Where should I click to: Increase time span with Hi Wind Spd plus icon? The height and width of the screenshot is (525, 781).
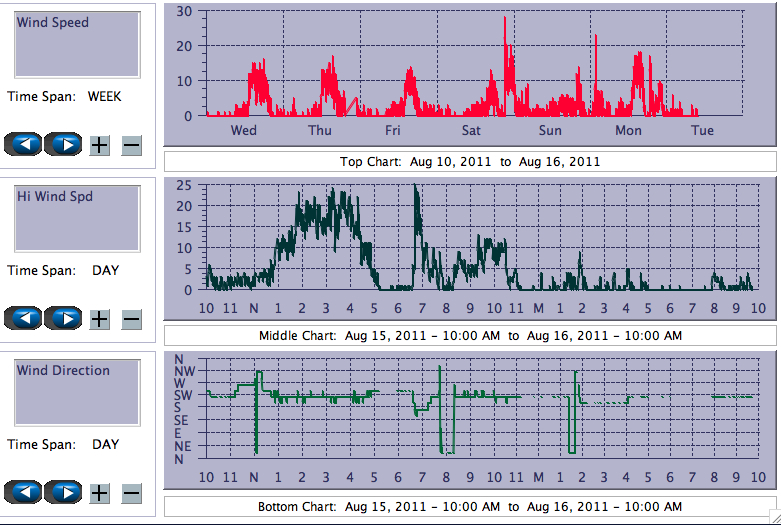coord(100,319)
